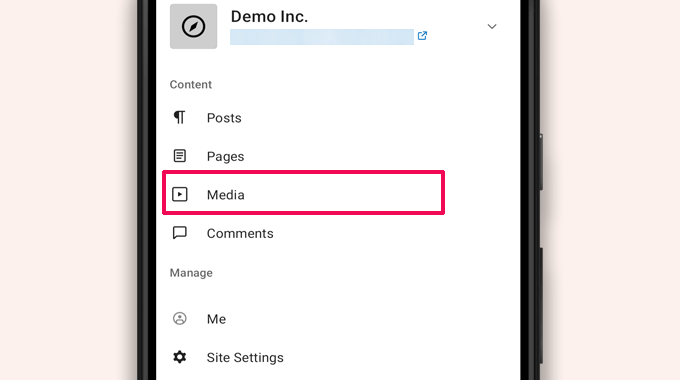Viewport: 680px width, 380px height.
Task: Open the Me profile item
Action: 216,319
